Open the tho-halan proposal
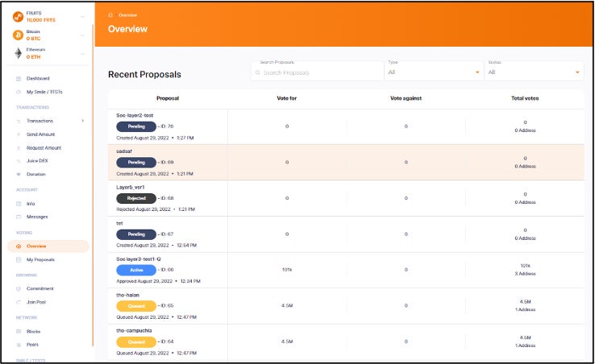Viewport: 595px width, 364px height. [x=128, y=295]
